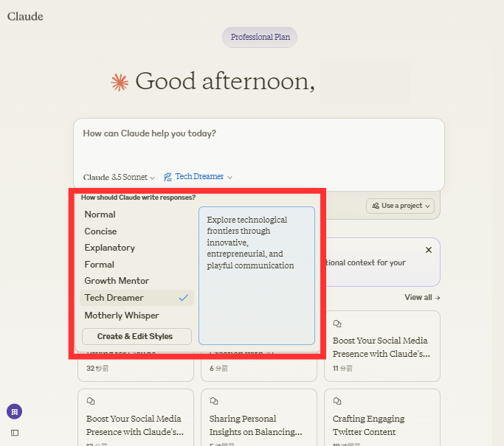Choose Formal from the style menu

tap(100, 265)
